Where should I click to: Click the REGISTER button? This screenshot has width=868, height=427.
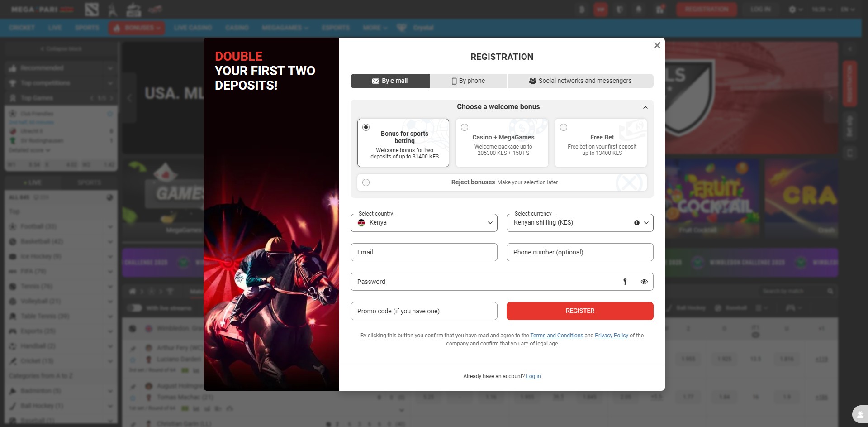(x=579, y=311)
